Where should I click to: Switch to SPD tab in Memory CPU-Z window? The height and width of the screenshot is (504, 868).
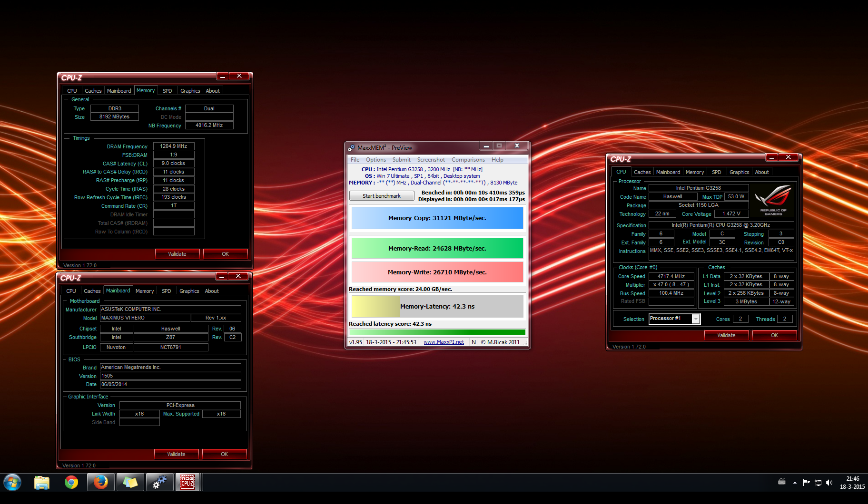click(x=168, y=91)
